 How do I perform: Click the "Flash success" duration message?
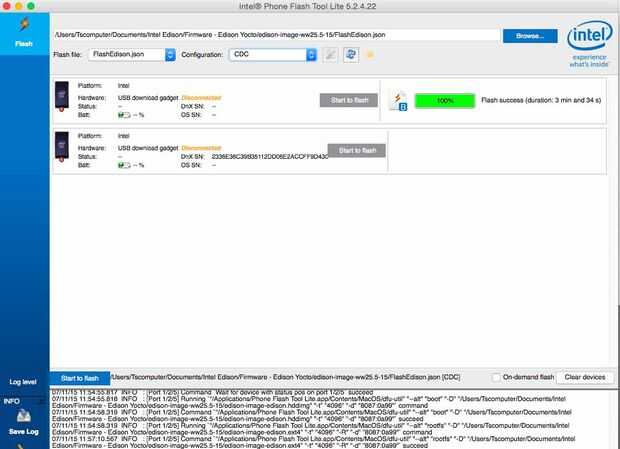coord(541,100)
